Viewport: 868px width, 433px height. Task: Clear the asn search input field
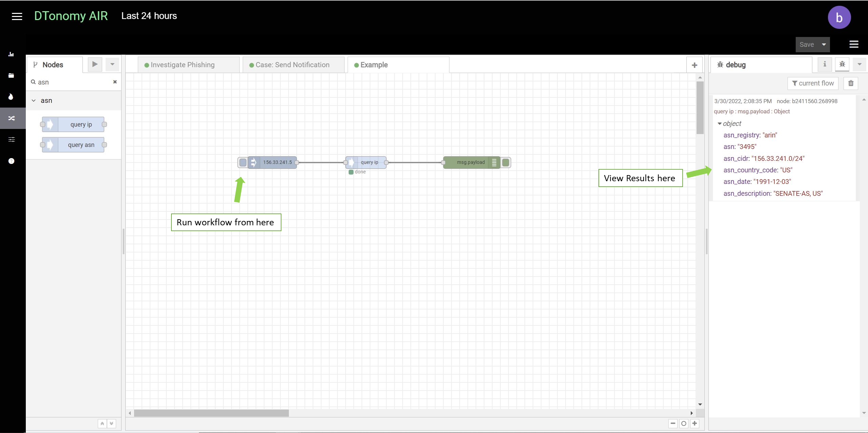point(115,81)
